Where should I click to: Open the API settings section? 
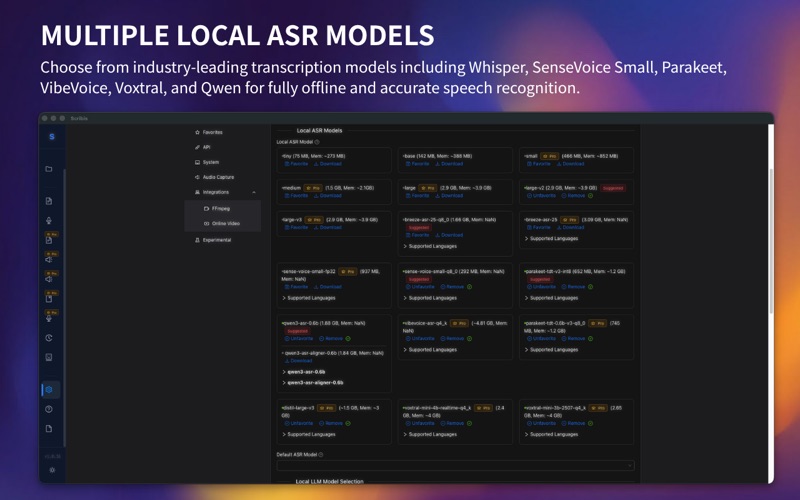click(203, 147)
